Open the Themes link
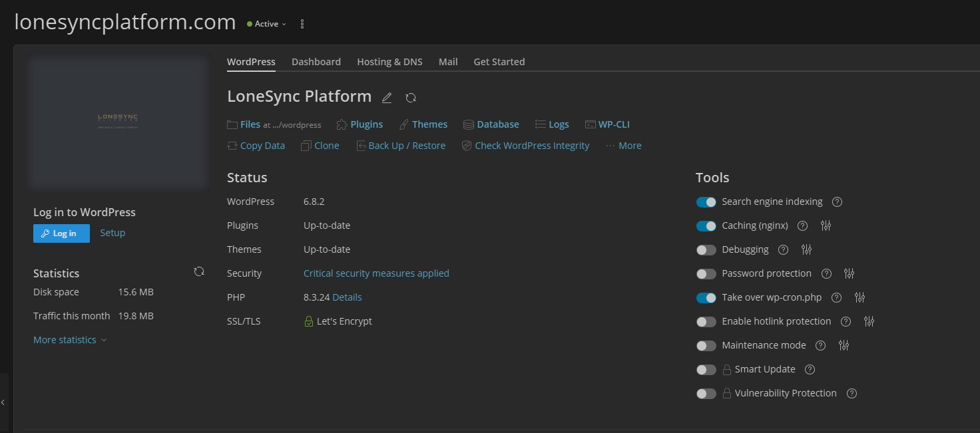Screen dimensions: 980x433 (x=423, y=124)
